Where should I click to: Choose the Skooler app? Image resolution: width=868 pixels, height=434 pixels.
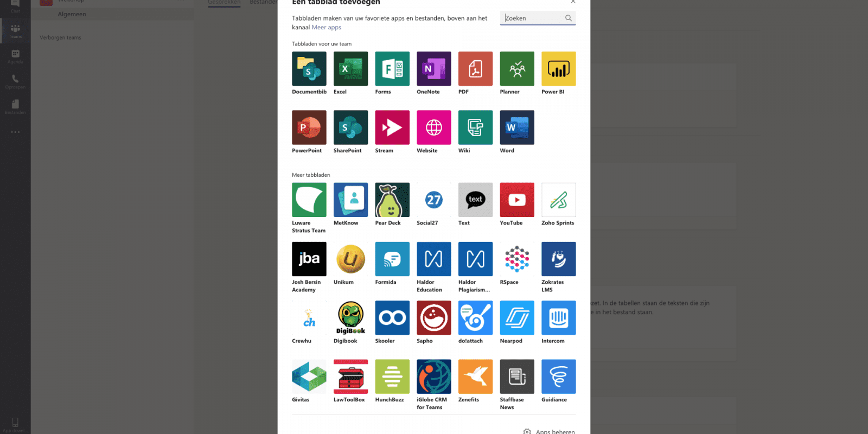tap(392, 318)
